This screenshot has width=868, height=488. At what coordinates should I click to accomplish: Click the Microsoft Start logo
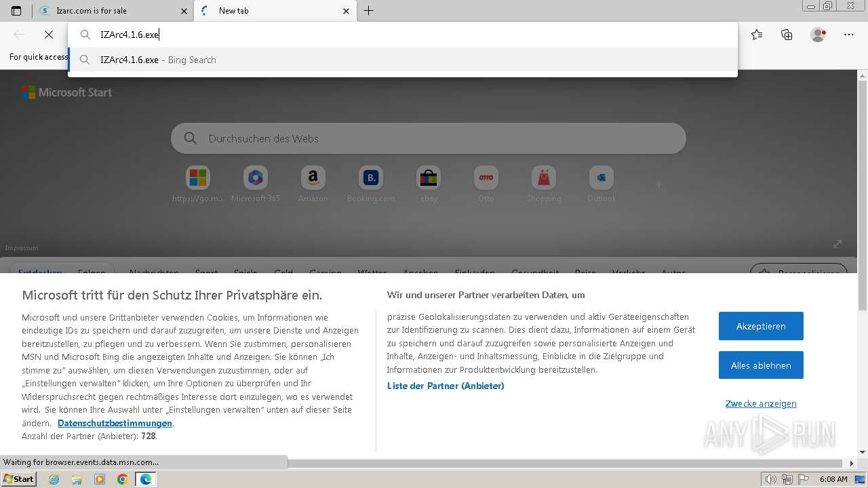pos(66,92)
